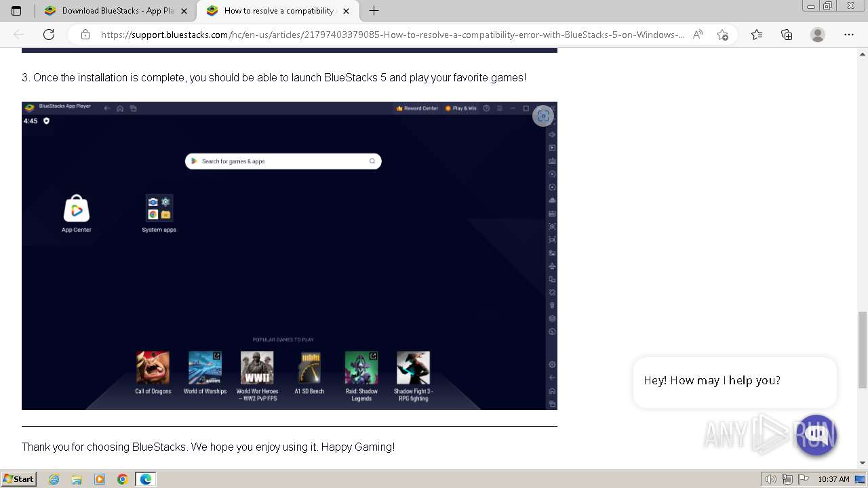Click the 'Thank you for choosing BlueStacks' text
The height and width of the screenshot is (488, 868).
point(208,447)
